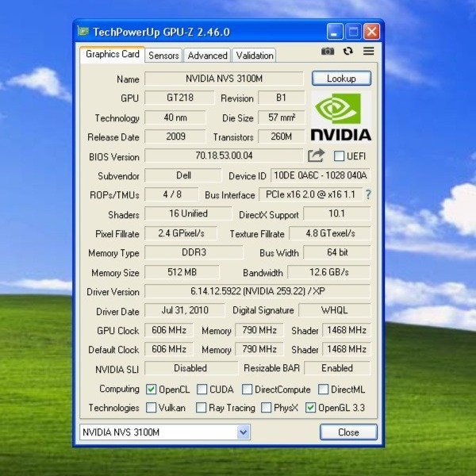
Task: Click the Name field NVIDIA NVS 3100M
Action: [x=224, y=79]
